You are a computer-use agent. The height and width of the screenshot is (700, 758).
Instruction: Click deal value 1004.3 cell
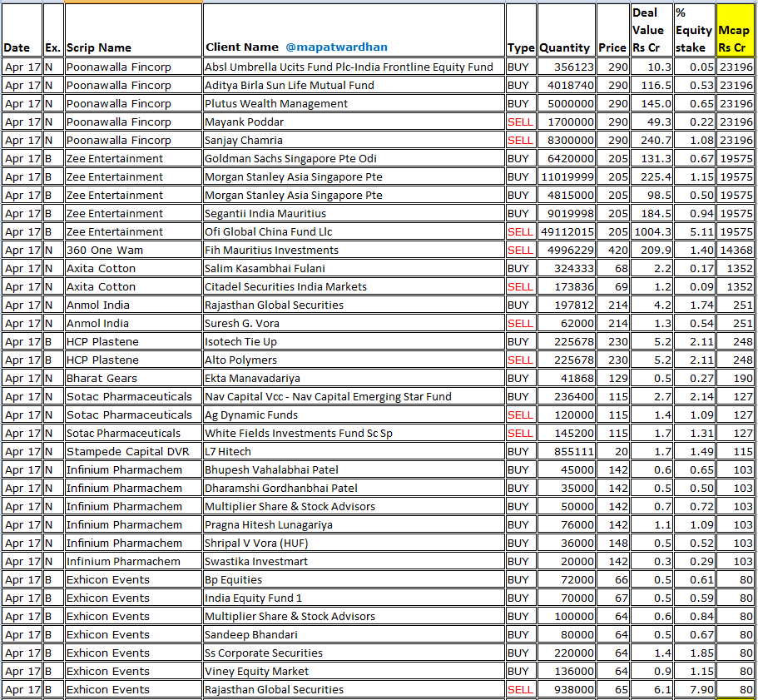coord(651,231)
